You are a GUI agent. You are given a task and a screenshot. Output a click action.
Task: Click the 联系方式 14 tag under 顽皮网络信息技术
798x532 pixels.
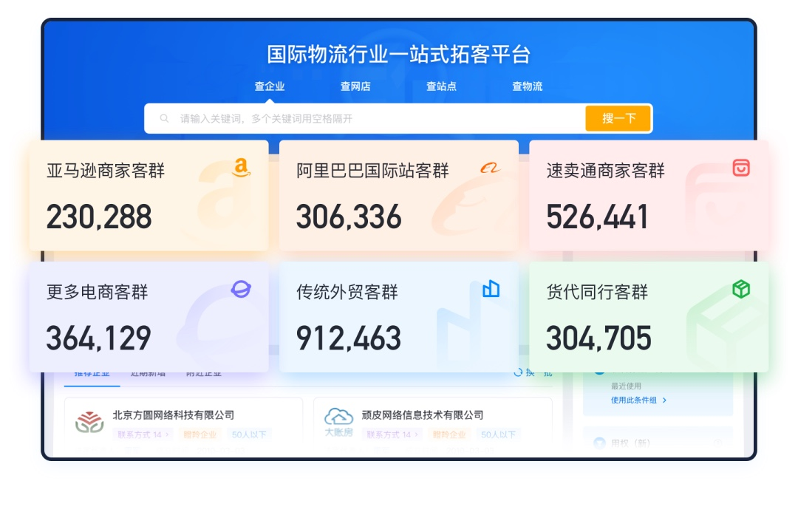pyautogui.click(x=392, y=434)
